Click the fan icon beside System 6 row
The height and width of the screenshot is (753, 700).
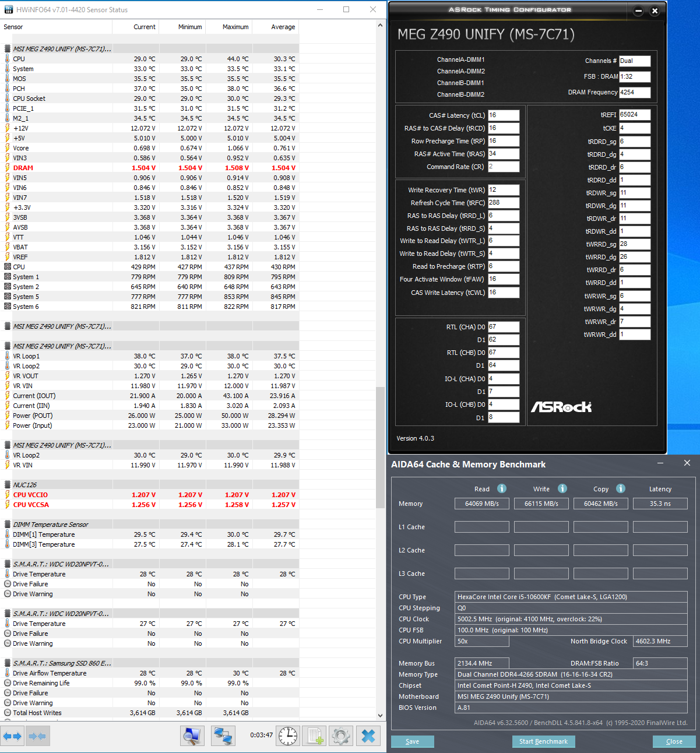pyautogui.click(x=8, y=307)
